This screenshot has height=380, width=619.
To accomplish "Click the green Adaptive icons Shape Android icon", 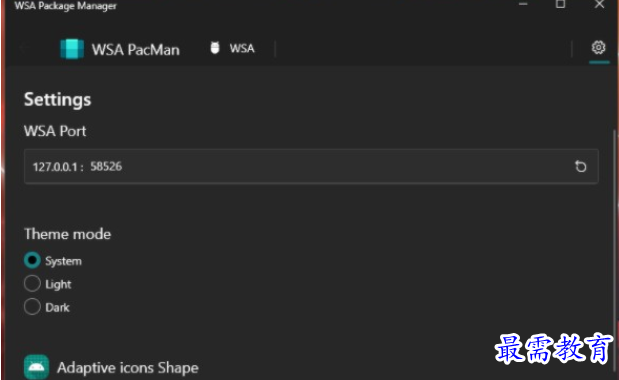I will click(x=36, y=367).
